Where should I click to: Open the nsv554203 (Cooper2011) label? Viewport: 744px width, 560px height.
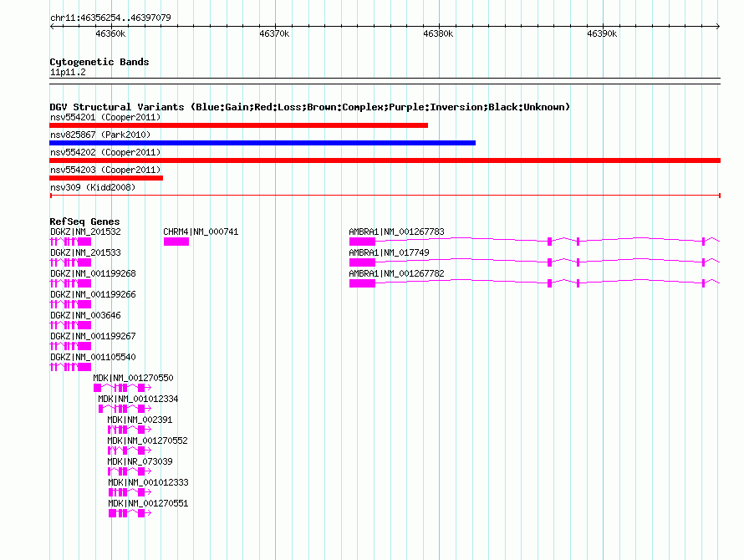click(x=105, y=170)
